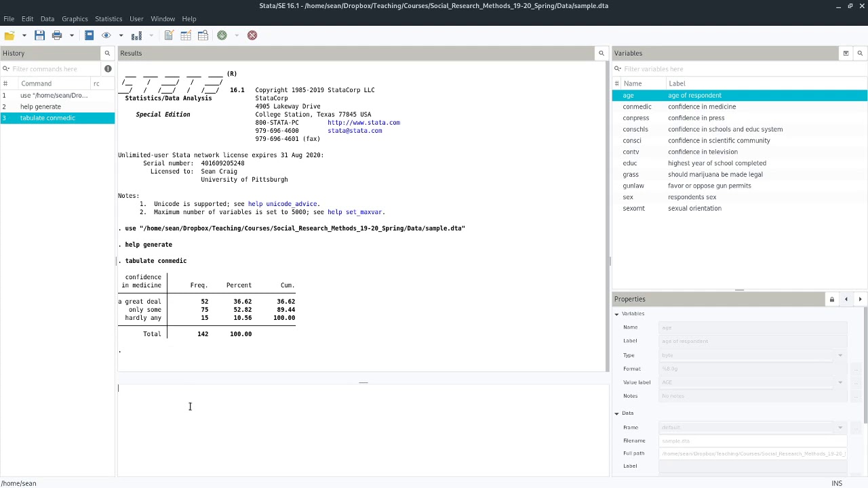Open the Data menu
868x488 pixels.
pos(47,18)
